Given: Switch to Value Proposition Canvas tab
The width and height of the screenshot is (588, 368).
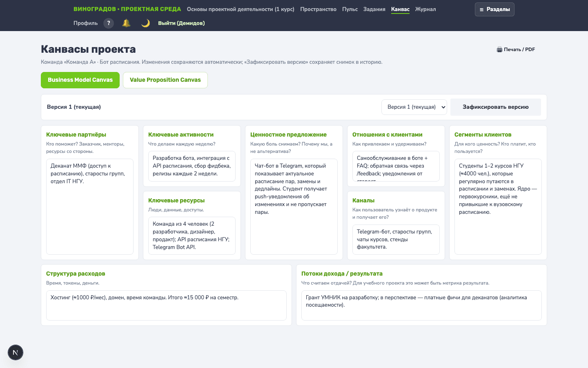Looking at the screenshot, I should 165,80.
